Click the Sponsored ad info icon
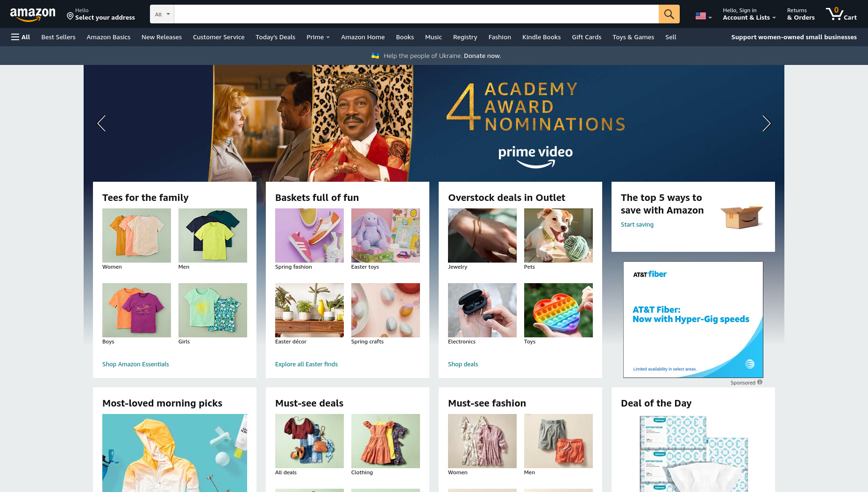Viewport: 868px width, 492px height. coord(760,382)
